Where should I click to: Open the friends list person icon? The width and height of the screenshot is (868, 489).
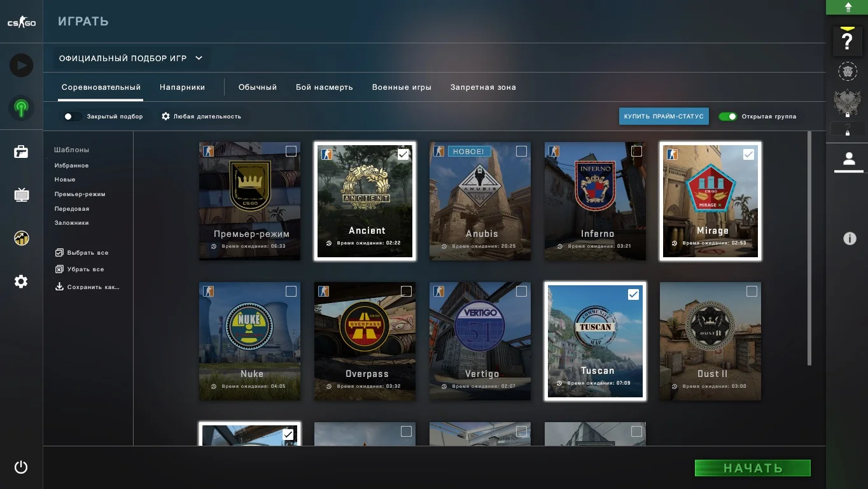849,159
